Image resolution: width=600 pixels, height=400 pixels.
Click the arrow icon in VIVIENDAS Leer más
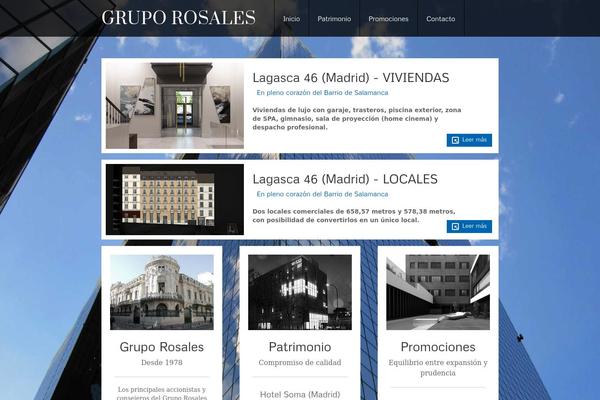[455, 140]
